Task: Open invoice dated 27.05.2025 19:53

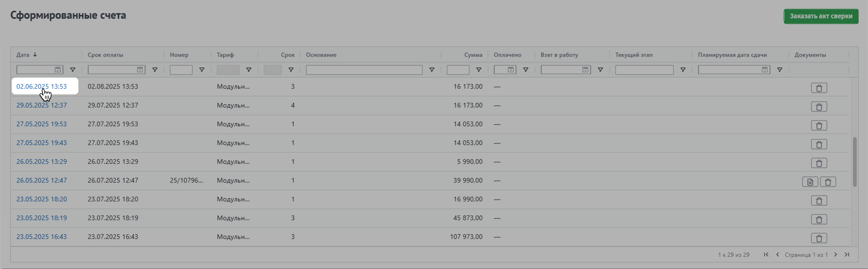Action: click(x=42, y=124)
